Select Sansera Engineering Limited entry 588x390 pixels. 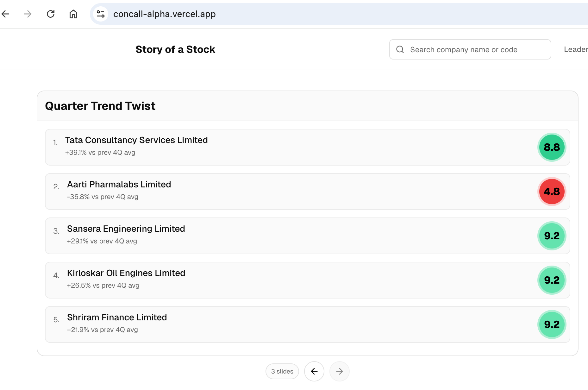126,229
